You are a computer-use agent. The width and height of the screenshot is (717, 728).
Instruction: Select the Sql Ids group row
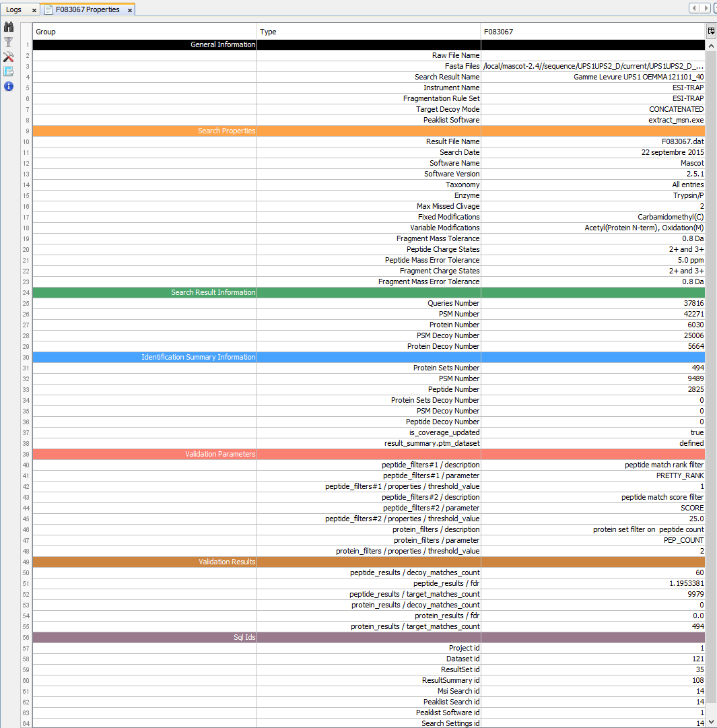pyautogui.click(x=369, y=637)
